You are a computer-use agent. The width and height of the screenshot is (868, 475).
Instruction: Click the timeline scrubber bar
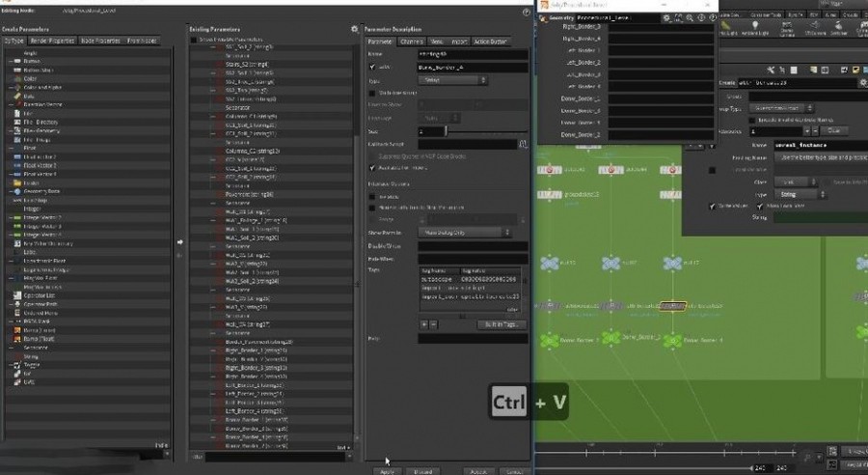point(667,453)
